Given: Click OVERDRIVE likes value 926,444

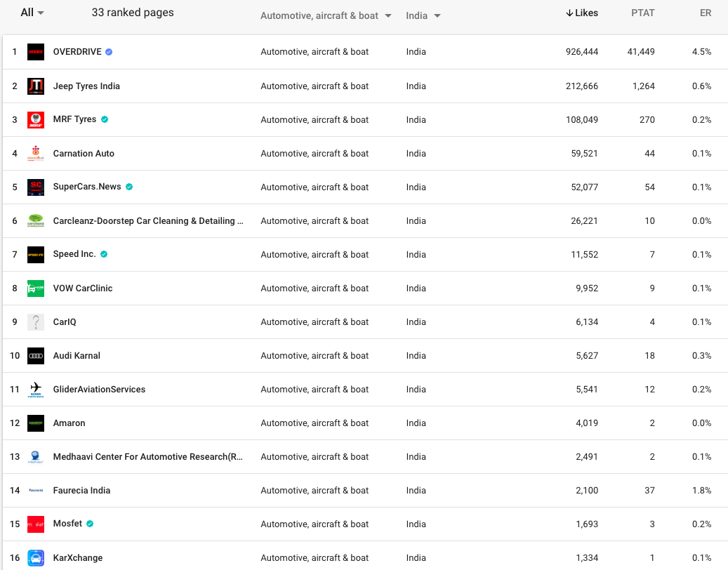Looking at the screenshot, I should (x=582, y=52).
